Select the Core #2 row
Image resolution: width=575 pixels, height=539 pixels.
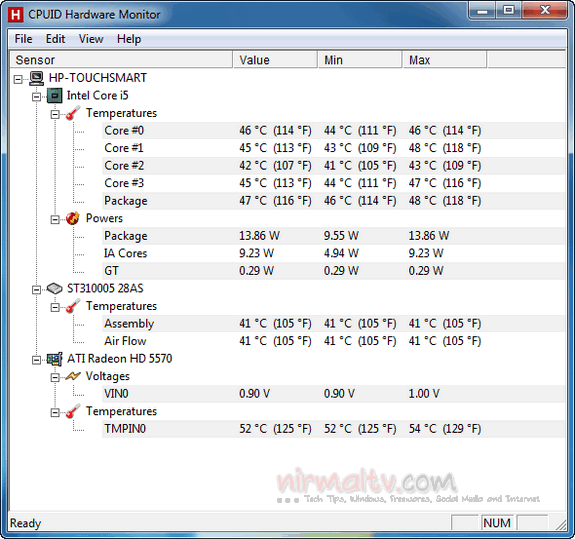coord(333,166)
